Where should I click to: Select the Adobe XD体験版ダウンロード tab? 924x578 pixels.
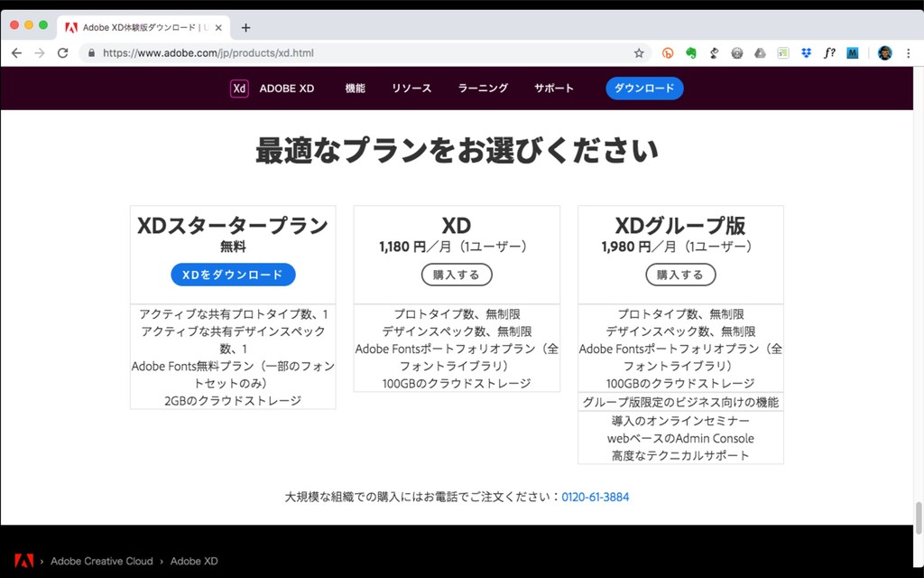143,28
